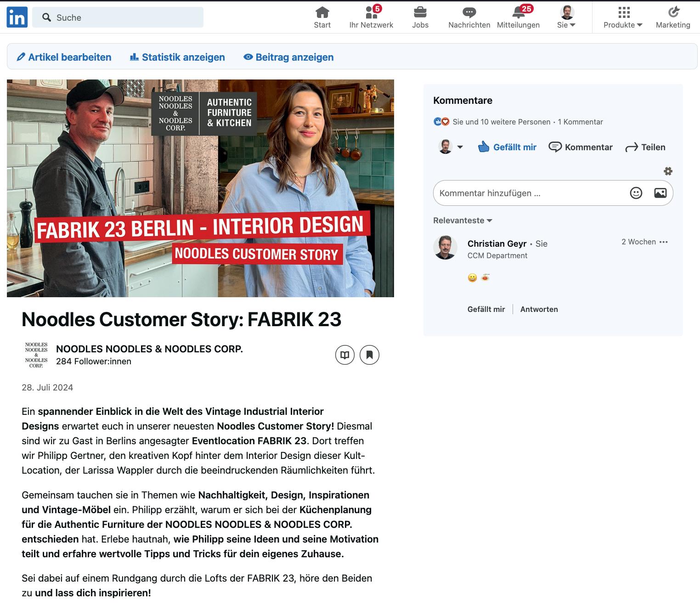Image resolution: width=700 pixels, height=611 pixels.
Task: Click Statistik anzeigen link
Action: point(177,57)
